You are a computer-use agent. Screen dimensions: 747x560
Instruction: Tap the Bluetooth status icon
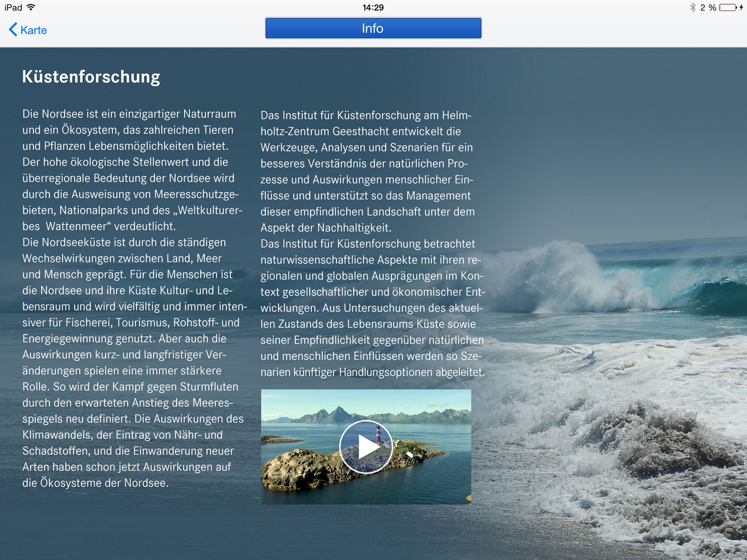(693, 8)
